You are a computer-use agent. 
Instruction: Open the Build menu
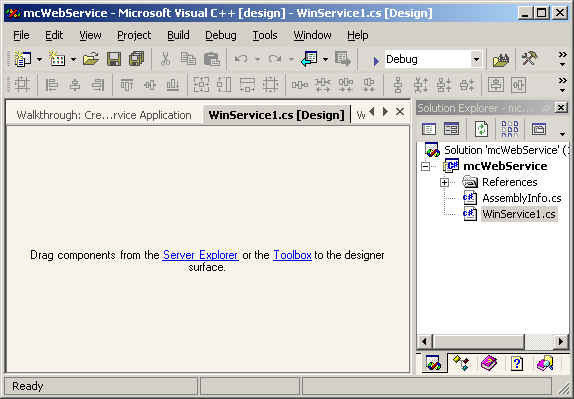click(x=178, y=35)
